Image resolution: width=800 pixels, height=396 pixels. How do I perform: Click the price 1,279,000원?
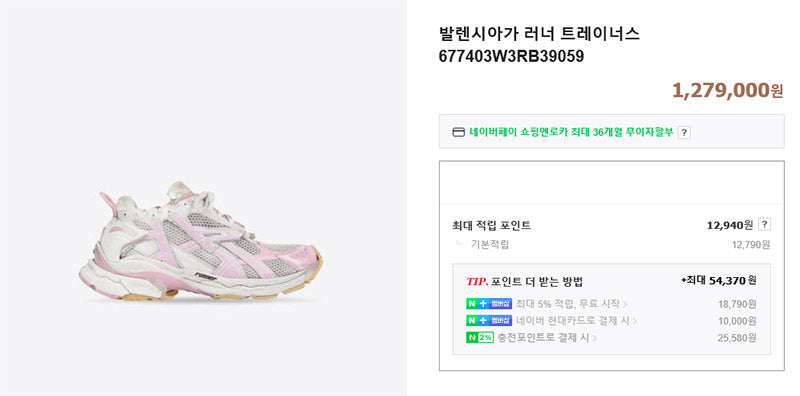tap(727, 90)
